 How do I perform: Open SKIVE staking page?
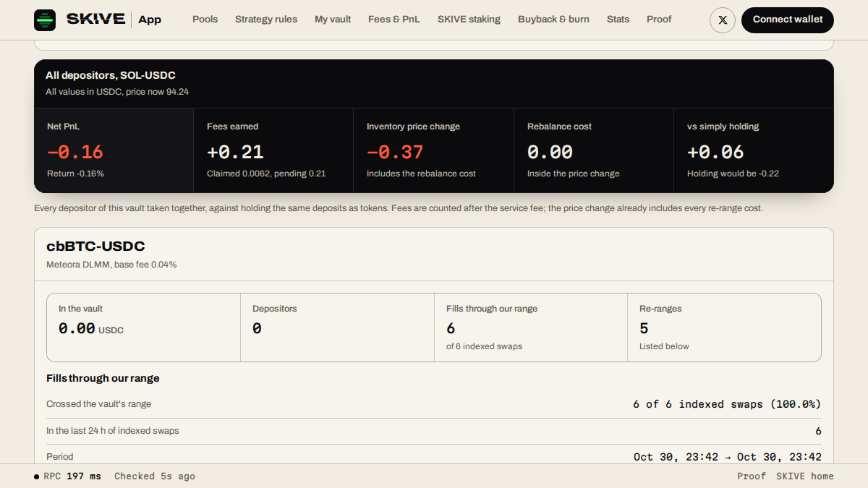pos(469,20)
